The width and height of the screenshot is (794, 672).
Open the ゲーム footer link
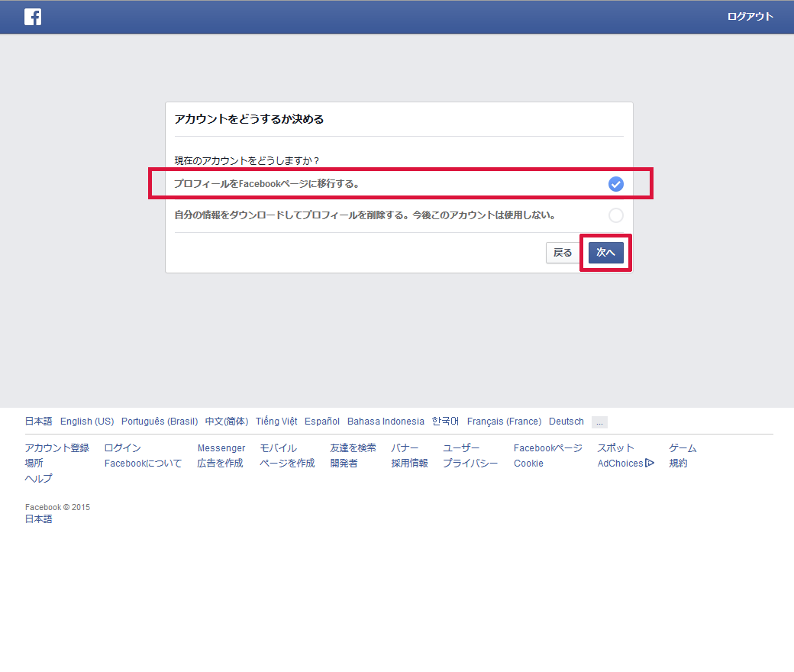click(683, 448)
